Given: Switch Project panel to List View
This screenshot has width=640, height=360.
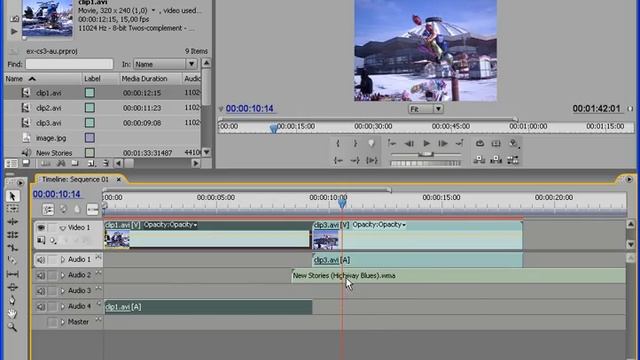Looking at the screenshot, I should [11, 163].
